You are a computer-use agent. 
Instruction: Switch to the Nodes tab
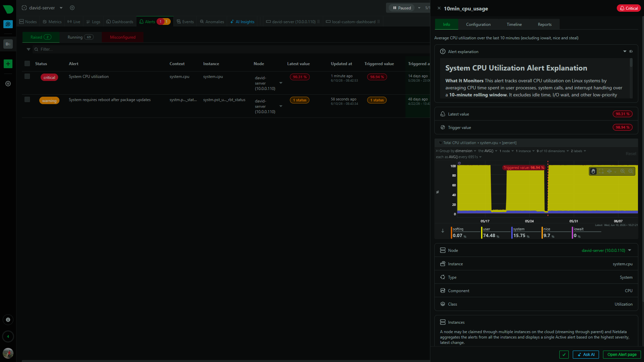point(28,21)
